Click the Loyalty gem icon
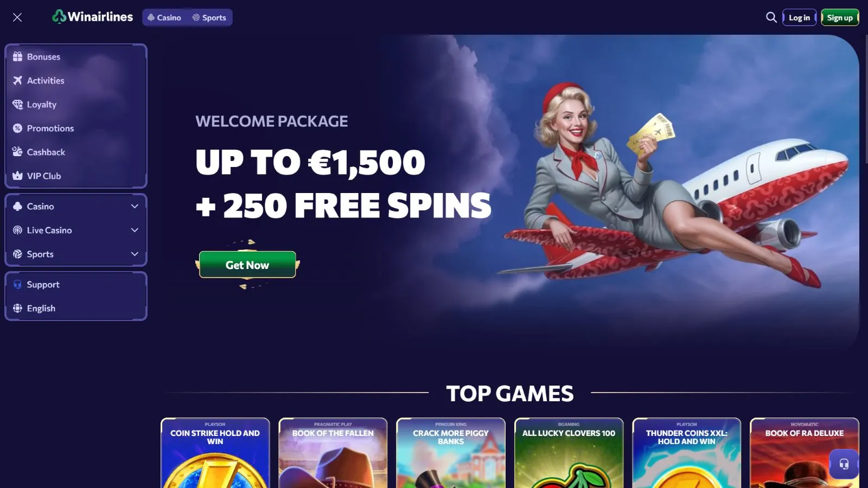The height and width of the screenshot is (488, 868). (x=17, y=104)
